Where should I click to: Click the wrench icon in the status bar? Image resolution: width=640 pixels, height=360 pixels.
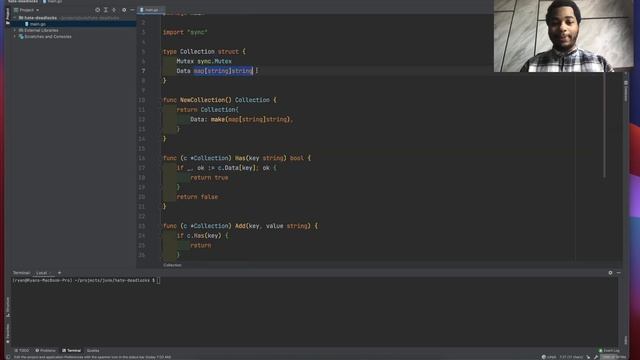tap(596, 357)
